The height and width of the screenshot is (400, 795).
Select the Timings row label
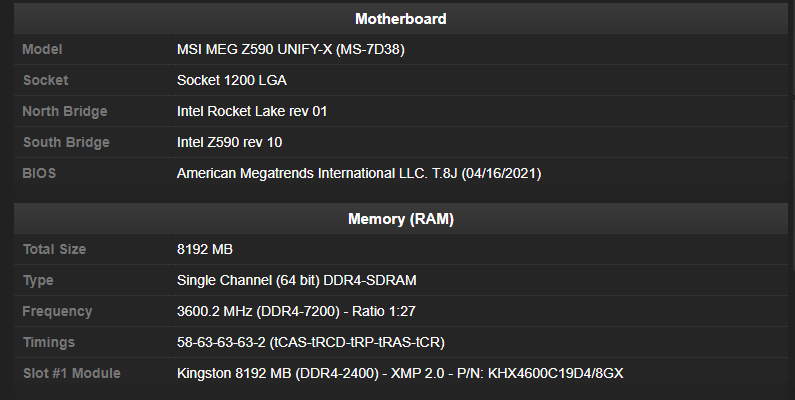pos(48,342)
